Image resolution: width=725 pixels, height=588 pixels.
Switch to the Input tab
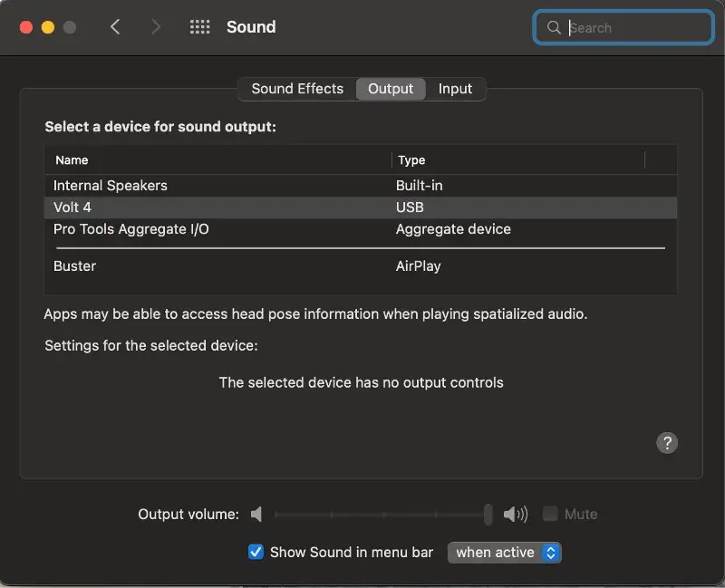[x=456, y=88]
